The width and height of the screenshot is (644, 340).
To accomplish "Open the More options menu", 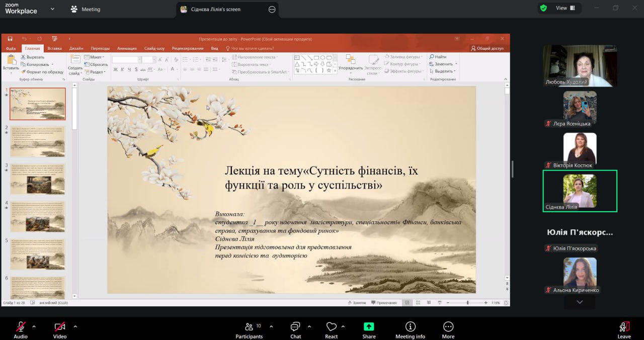I will tap(448, 329).
